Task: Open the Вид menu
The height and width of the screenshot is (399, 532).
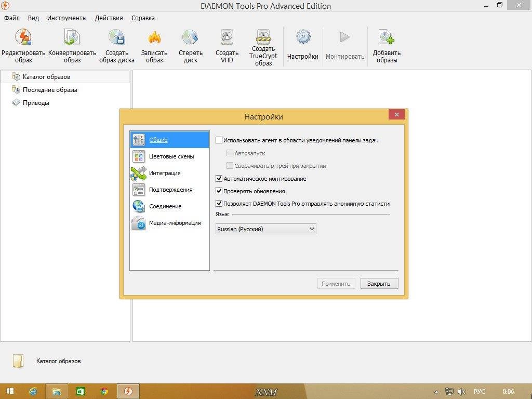Action: 33,18
